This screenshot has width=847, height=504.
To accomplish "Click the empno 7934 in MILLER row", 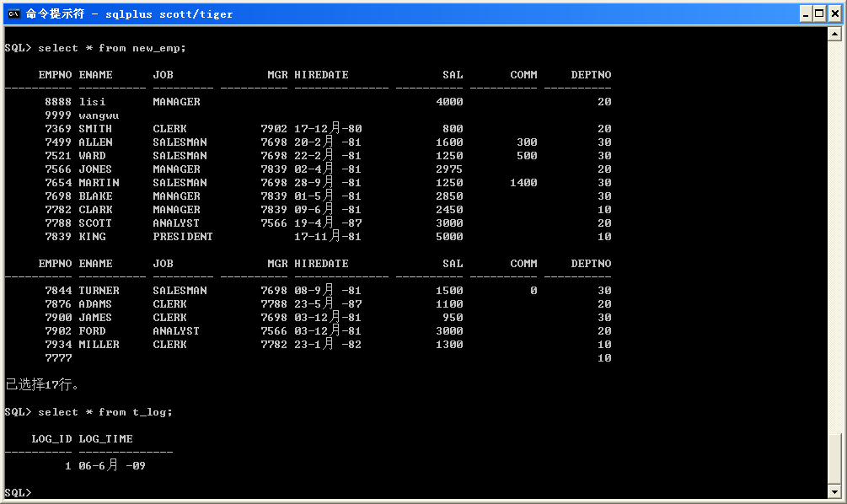I will (58, 345).
